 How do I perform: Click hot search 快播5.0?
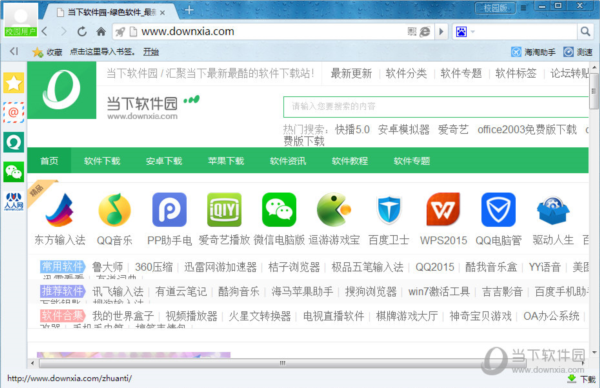coord(352,130)
